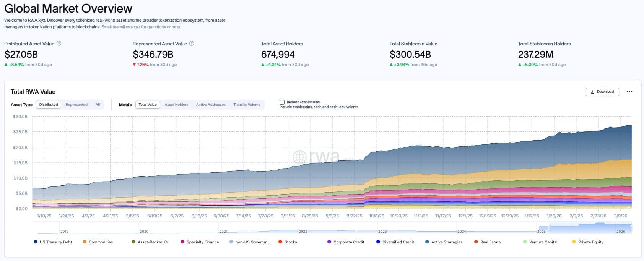The image size is (644, 261).
Task: Switch metric to Active Addresses
Action: click(x=211, y=105)
